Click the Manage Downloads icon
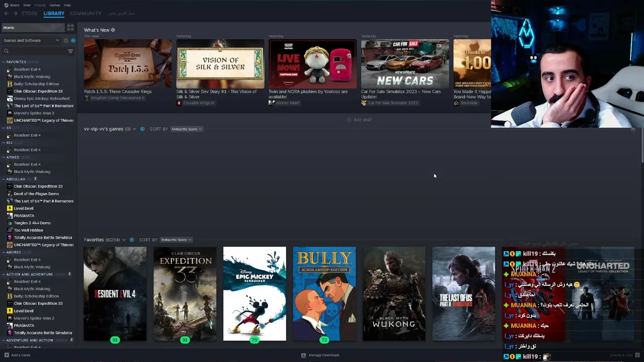Screen dimensions: 644x362 (x=303, y=355)
